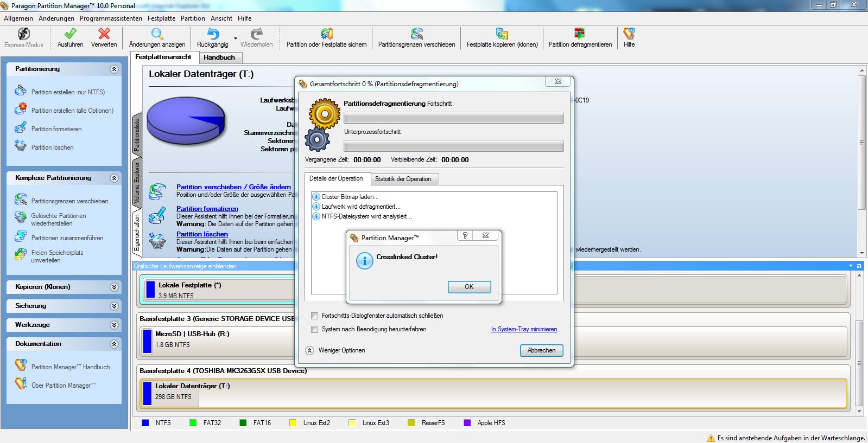Screen dimensions: 868x443
Task: Expand the Werkzeuge sidebar section
Action: [x=114, y=325]
